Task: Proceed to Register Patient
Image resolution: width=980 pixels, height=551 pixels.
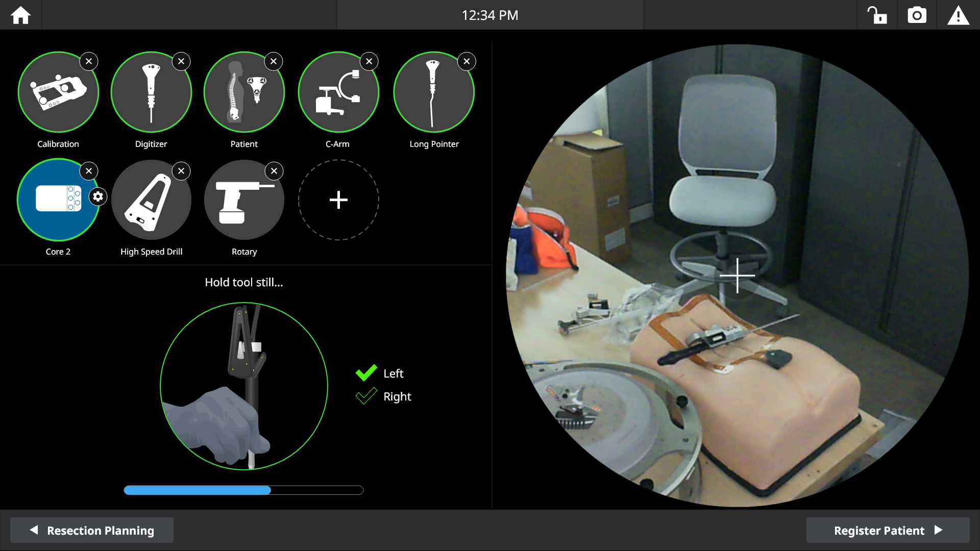Action: 888,530
